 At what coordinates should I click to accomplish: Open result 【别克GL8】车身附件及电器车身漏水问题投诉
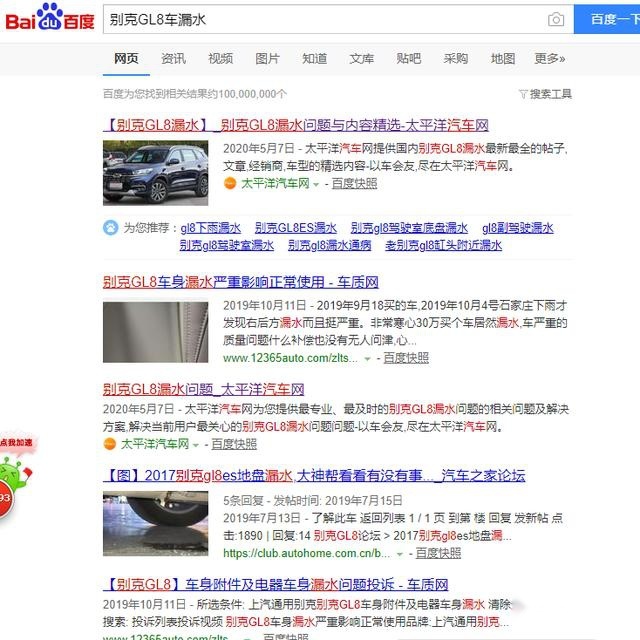coord(276,584)
